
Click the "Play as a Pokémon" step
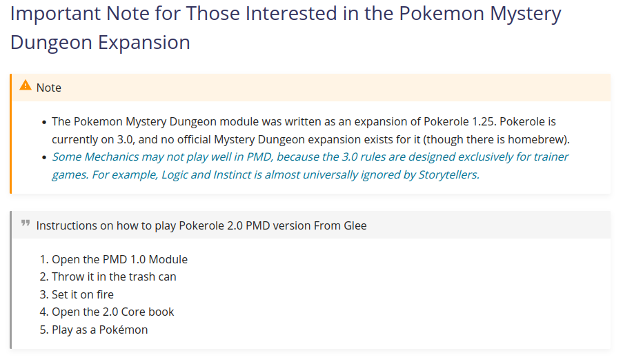(x=99, y=330)
